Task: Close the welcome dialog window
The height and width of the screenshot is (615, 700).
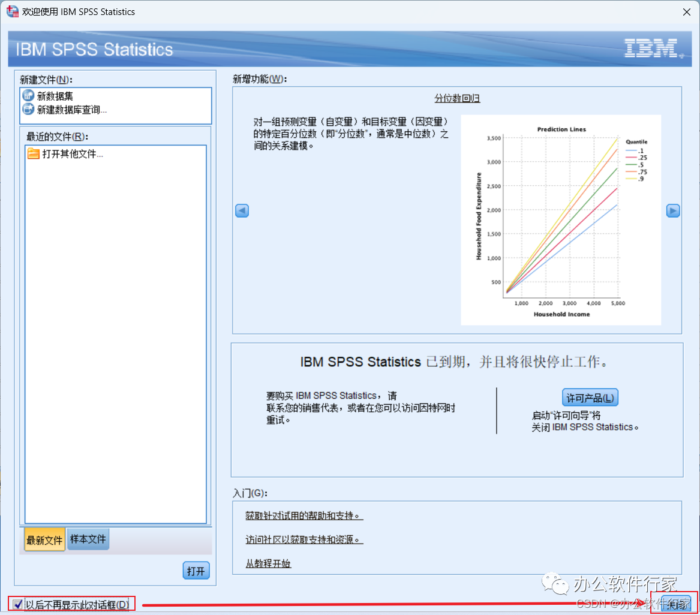Action: click(687, 12)
